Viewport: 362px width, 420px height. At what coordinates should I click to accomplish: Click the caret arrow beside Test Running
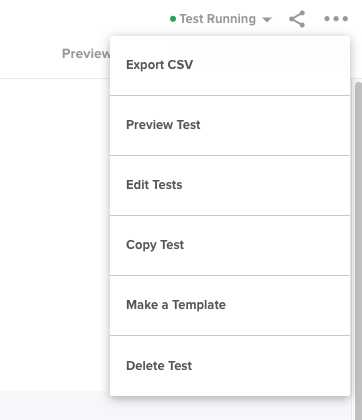[267, 20]
